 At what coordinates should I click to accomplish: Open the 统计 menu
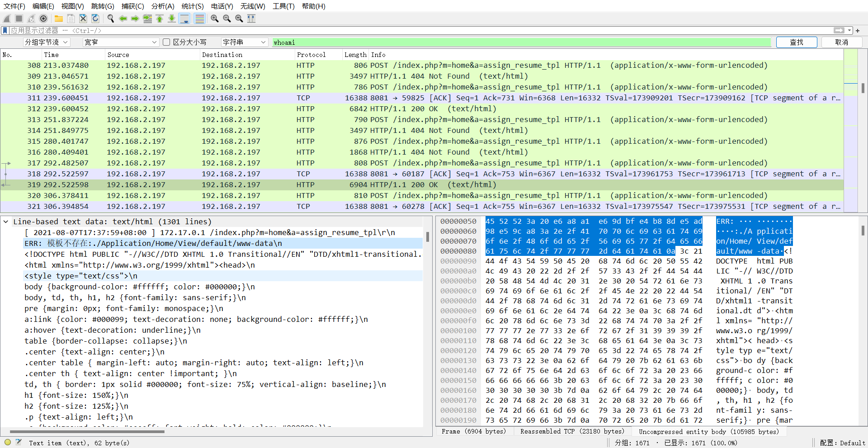[x=193, y=6]
